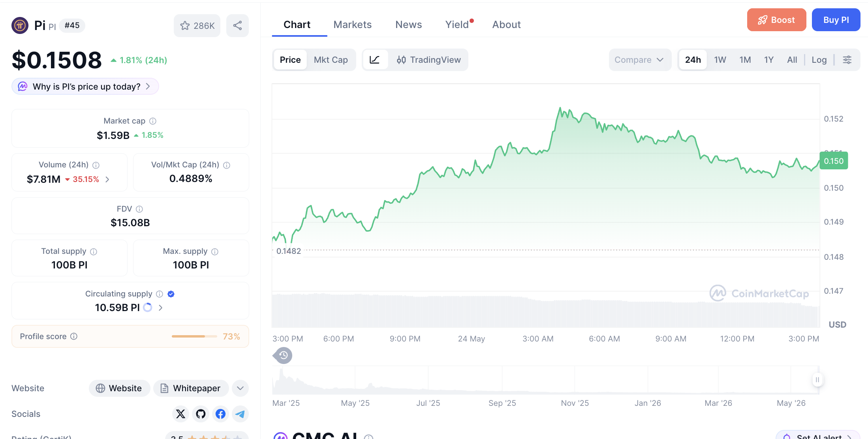Open the share icon button
868x439 pixels.
pyautogui.click(x=237, y=26)
